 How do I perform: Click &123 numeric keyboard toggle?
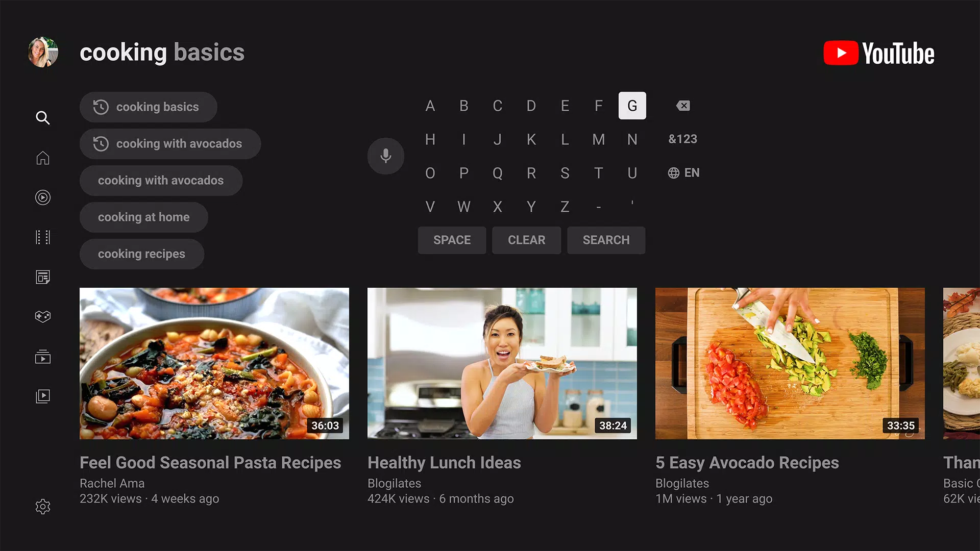pyautogui.click(x=682, y=139)
